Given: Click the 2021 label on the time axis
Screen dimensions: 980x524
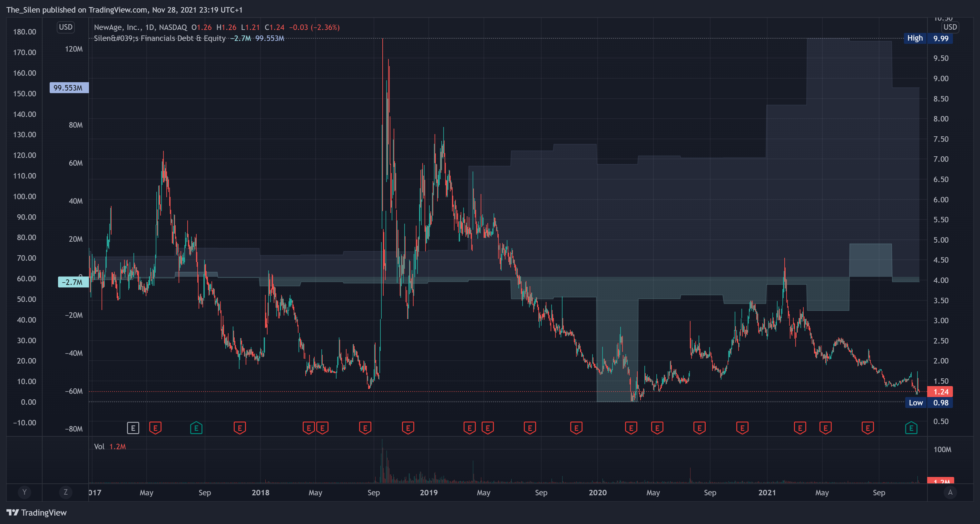Looking at the screenshot, I should 767,493.
